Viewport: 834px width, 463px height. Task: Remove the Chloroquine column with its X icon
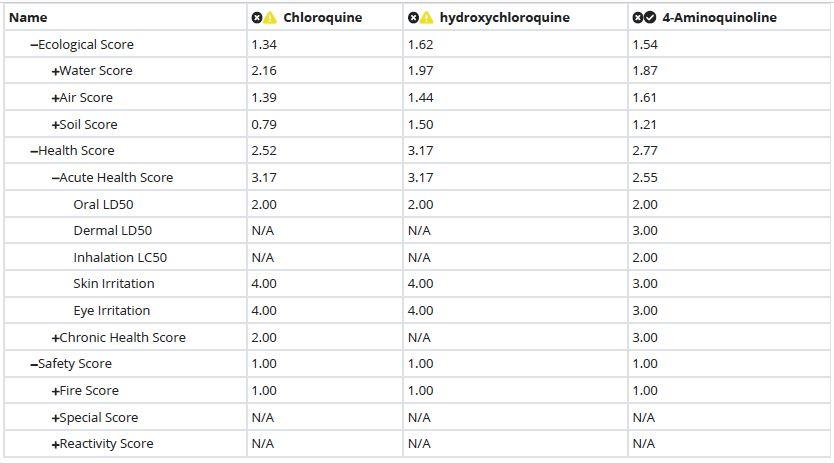pyautogui.click(x=258, y=18)
